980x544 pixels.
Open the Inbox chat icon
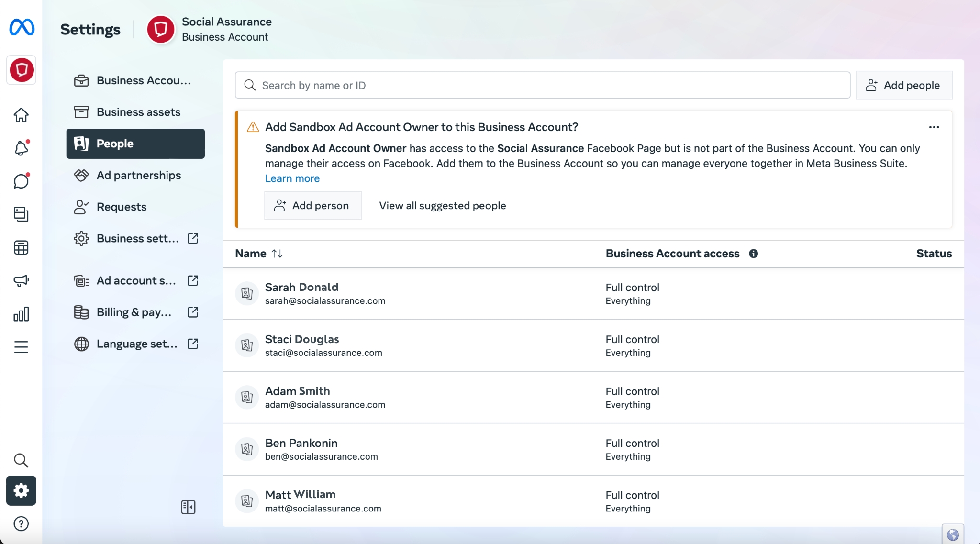click(21, 181)
